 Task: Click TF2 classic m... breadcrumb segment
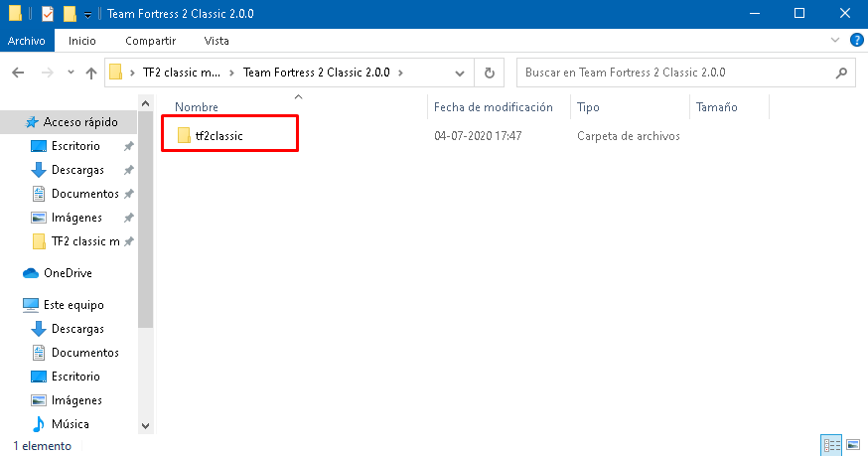[x=181, y=73]
